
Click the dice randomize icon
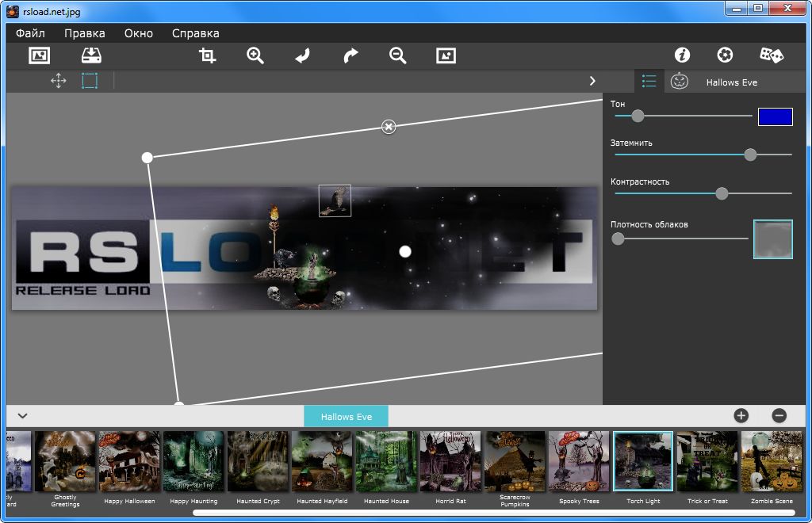click(771, 55)
